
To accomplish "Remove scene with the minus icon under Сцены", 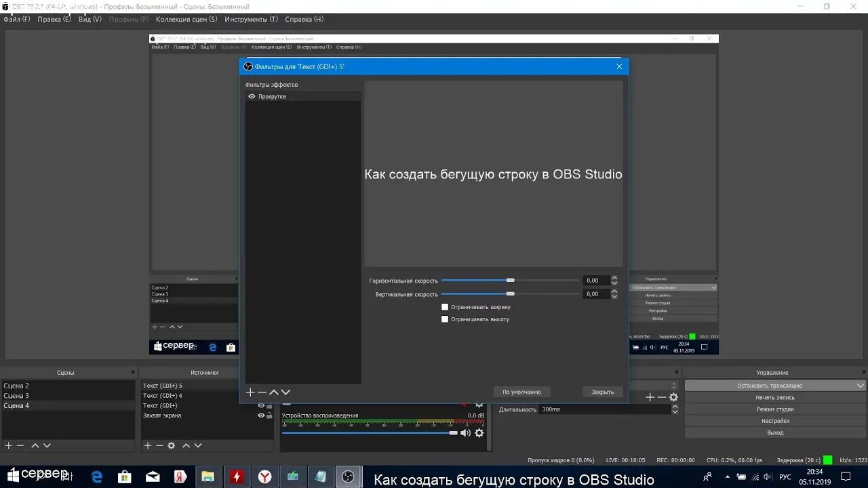I will coord(20,445).
